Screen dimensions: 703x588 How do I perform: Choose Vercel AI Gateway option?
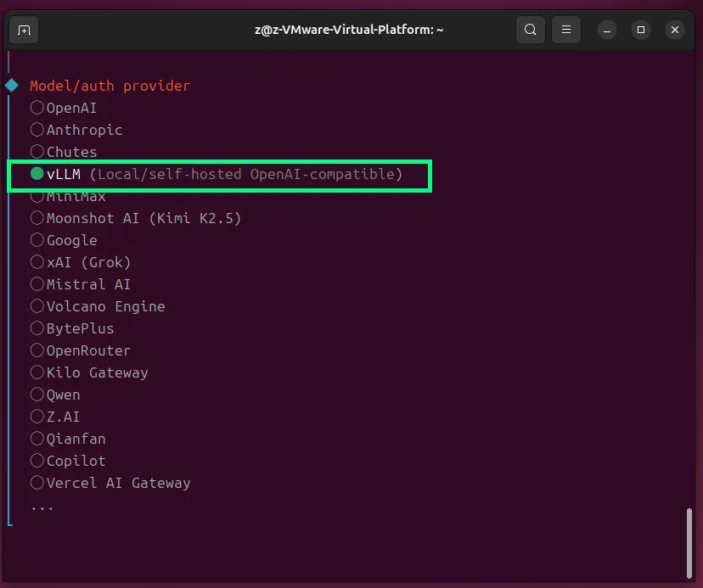(x=37, y=483)
